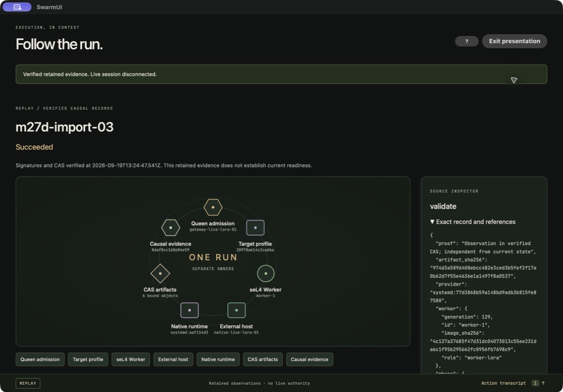This screenshot has height=392, width=563.
Task: Click the purple presentation icon in title bar
Action: [x=17, y=7]
